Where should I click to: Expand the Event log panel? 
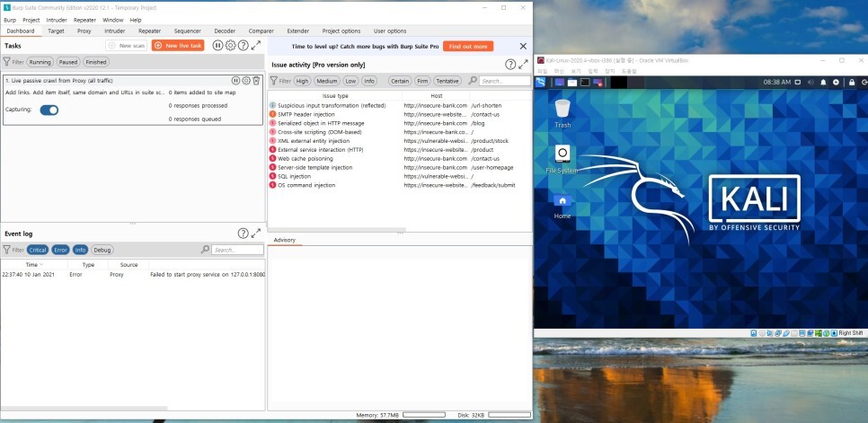tap(256, 234)
